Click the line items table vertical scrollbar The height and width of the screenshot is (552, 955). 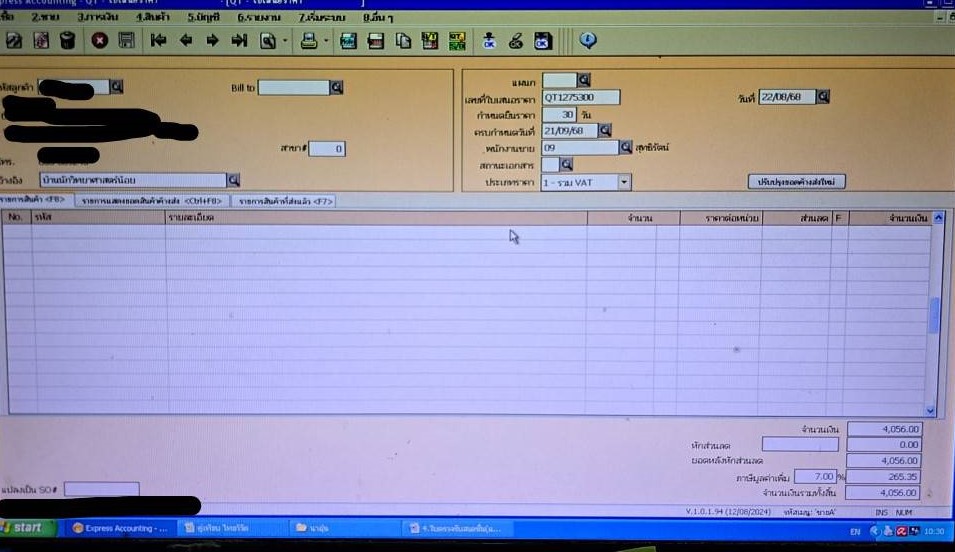pyautogui.click(x=934, y=315)
